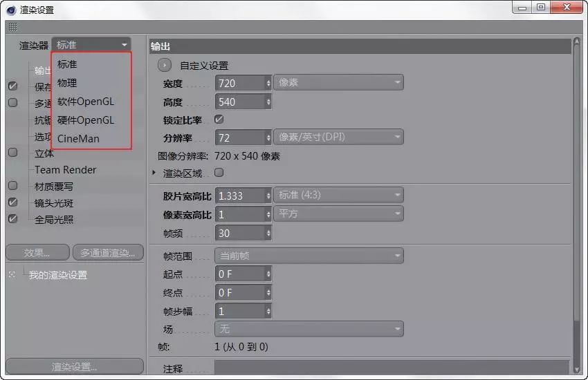Click the 效果... button
Viewport: 588px width, 380px height.
37,253
